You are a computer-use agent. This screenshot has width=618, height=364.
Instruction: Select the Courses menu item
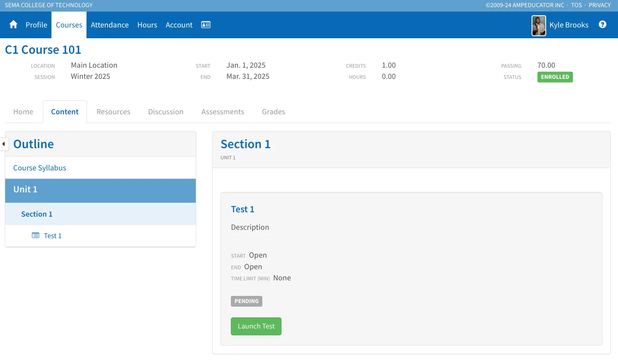pyautogui.click(x=69, y=25)
